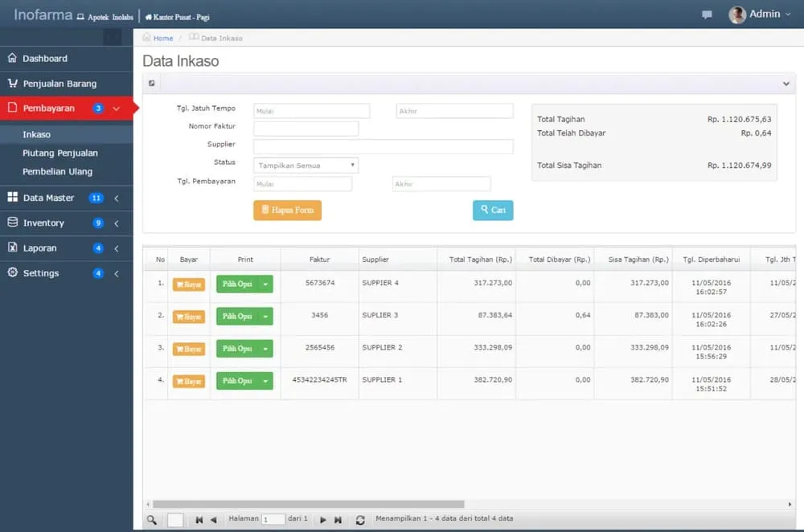The height and width of the screenshot is (532, 804).
Task: Open Piutang Penjualan submenu item
Action: [x=60, y=153]
